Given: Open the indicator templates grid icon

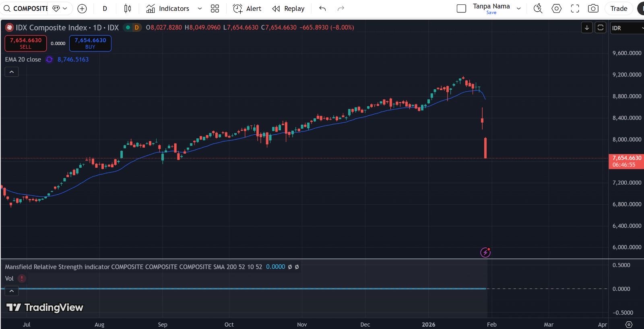Looking at the screenshot, I should (215, 8).
